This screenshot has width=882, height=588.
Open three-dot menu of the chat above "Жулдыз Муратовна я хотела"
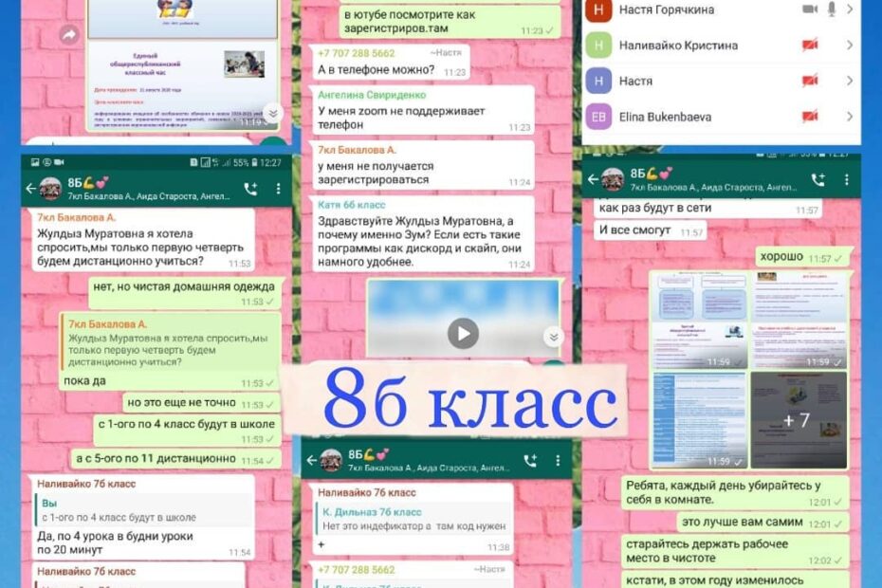click(x=279, y=189)
